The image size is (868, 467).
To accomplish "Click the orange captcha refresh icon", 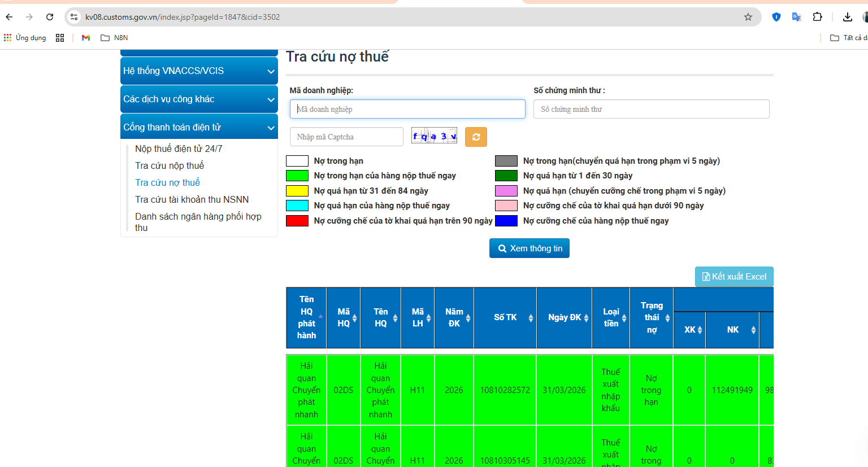I will click(476, 137).
